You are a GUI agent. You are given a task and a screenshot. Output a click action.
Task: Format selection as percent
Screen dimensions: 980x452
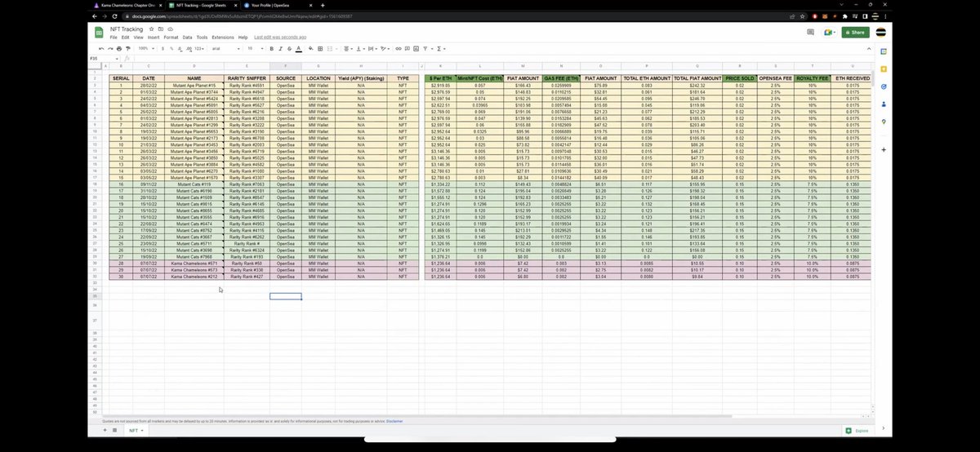click(x=171, y=48)
